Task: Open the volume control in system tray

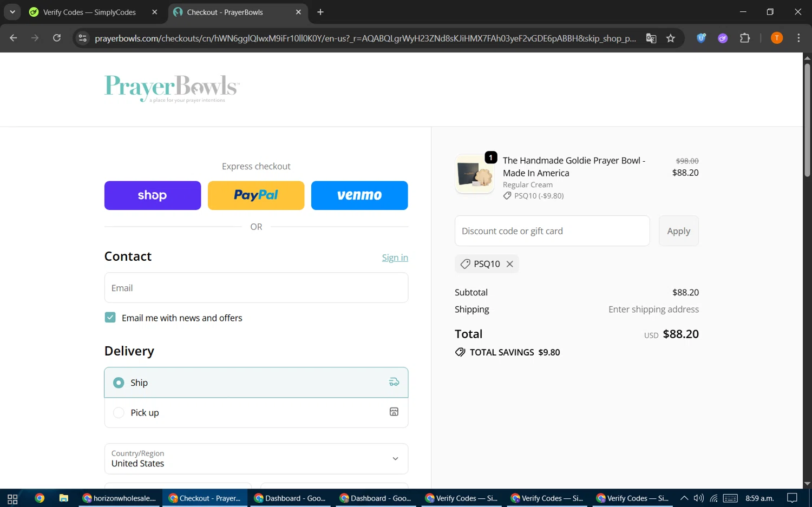Action: pyautogui.click(x=699, y=498)
